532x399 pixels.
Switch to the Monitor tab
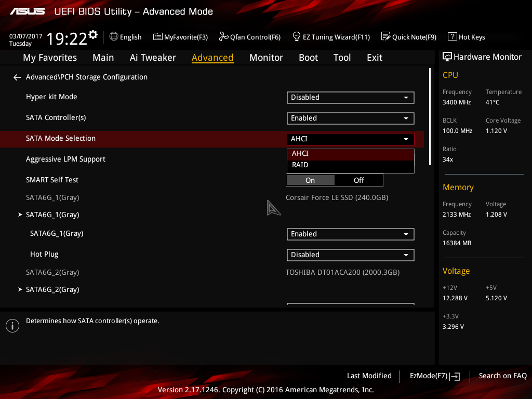pyautogui.click(x=266, y=58)
